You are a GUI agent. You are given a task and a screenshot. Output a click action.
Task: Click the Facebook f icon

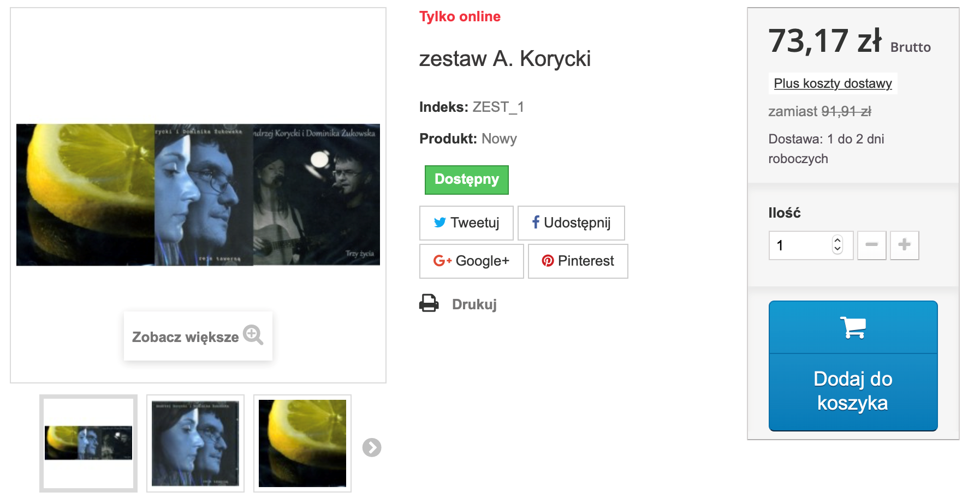536,222
